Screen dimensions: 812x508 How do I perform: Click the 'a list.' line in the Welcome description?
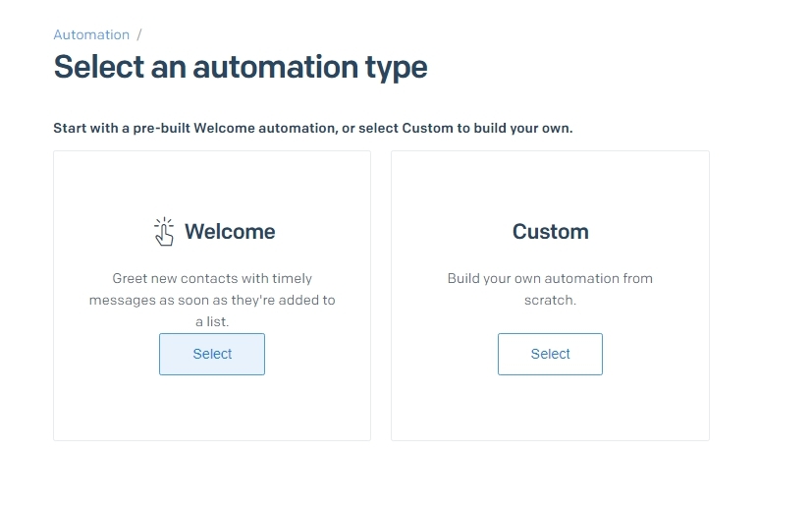212,321
